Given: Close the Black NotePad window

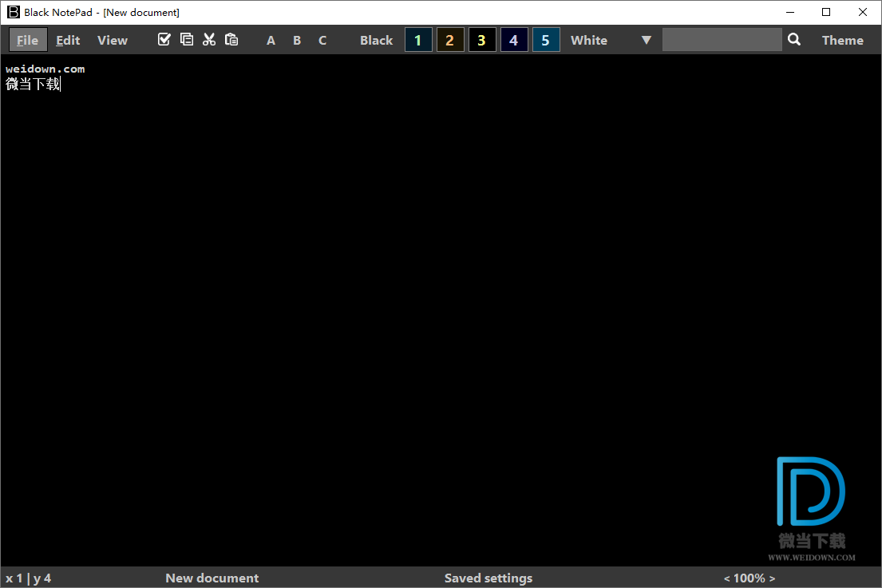Looking at the screenshot, I should click(x=862, y=12).
